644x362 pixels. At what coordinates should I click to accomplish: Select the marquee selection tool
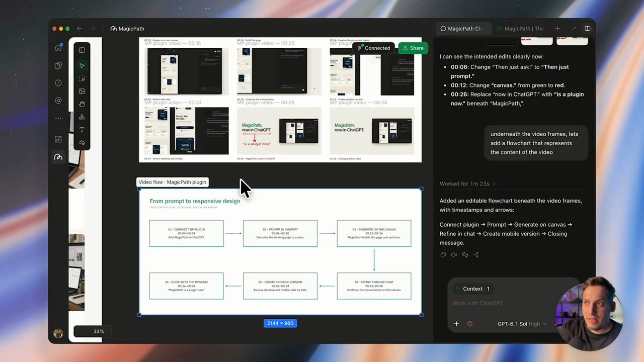pyautogui.click(x=82, y=79)
